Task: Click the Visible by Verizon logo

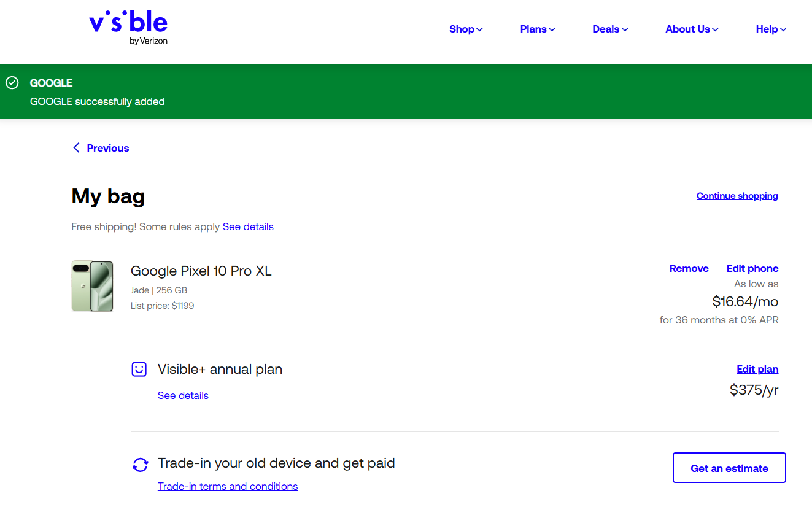Action: (128, 28)
